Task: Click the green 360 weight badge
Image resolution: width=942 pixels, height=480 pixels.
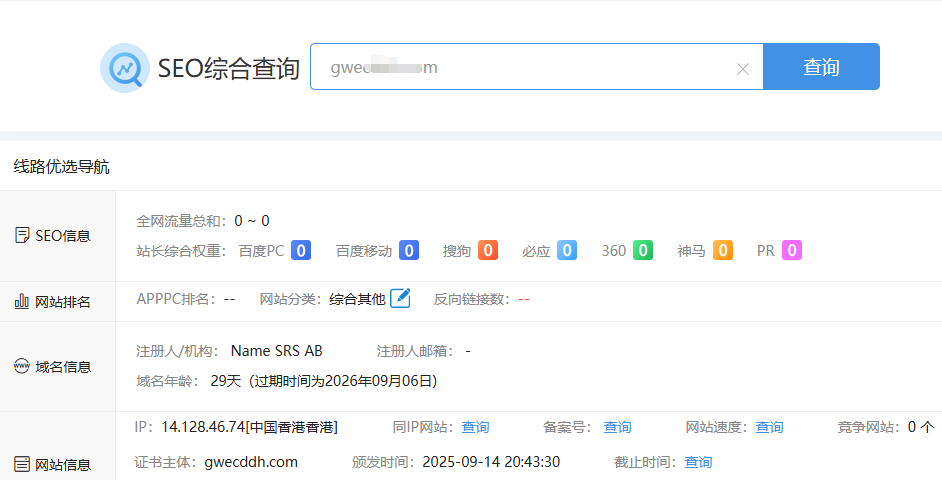Action: click(x=643, y=250)
